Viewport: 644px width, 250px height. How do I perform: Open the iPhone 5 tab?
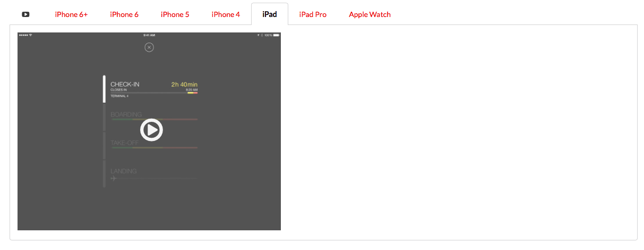[175, 14]
